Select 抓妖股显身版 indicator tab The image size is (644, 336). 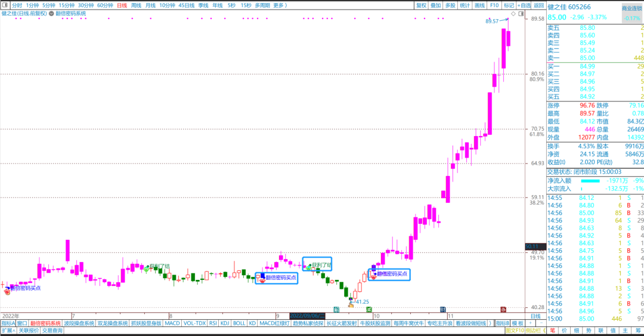tap(146, 323)
